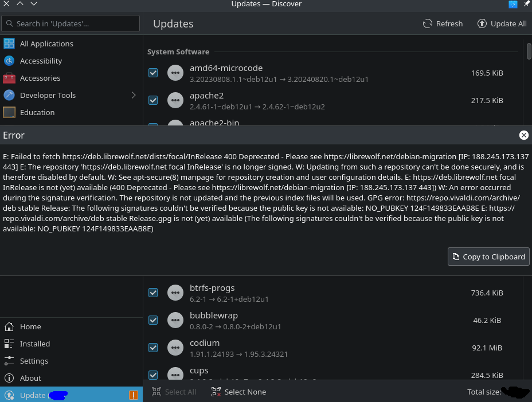The height and width of the screenshot is (402, 532).
Task: Click the title bar down arrow button
Action: pos(34,4)
